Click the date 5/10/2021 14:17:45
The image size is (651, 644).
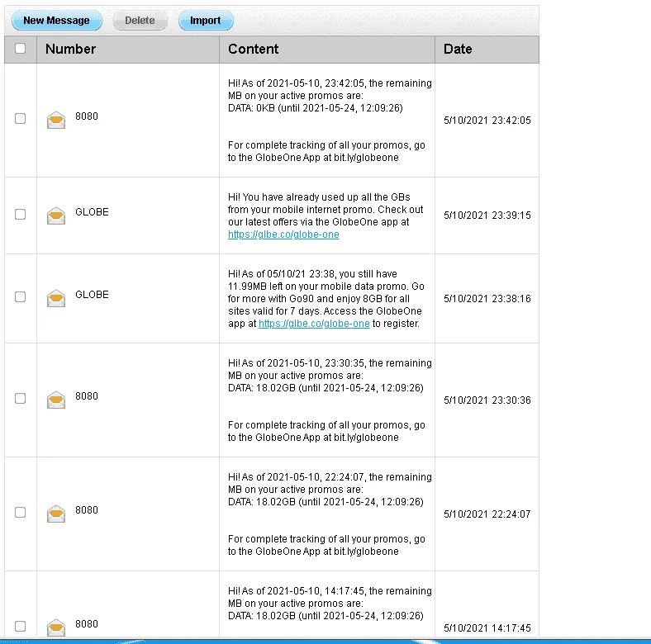click(x=487, y=628)
